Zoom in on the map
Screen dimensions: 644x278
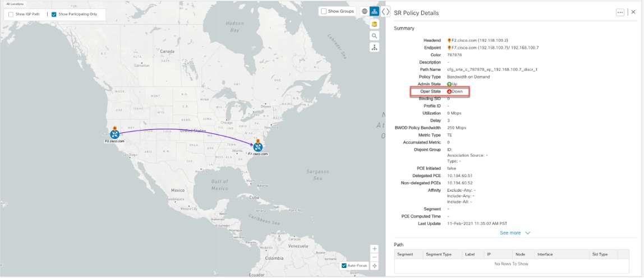click(x=375, y=249)
